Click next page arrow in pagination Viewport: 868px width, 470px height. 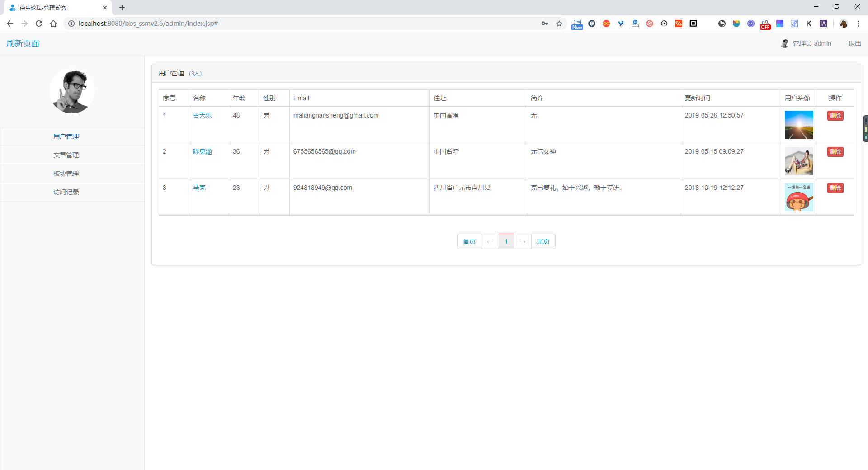click(523, 241)
